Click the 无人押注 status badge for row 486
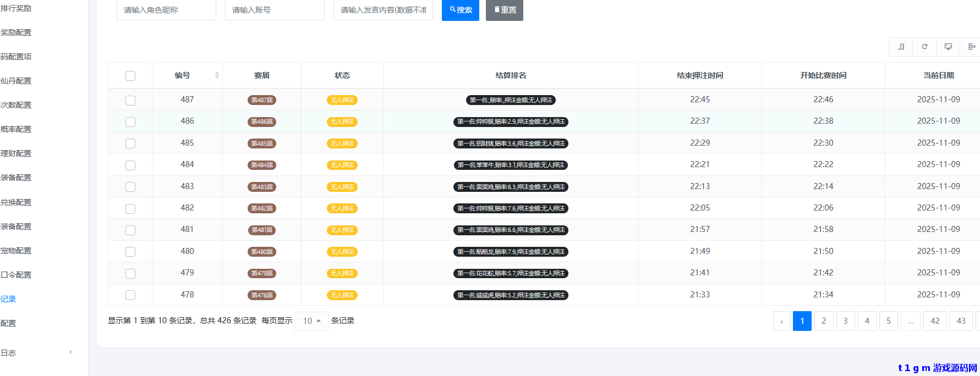The width and height of the screenshot is (980, 376). coord(342,121)
